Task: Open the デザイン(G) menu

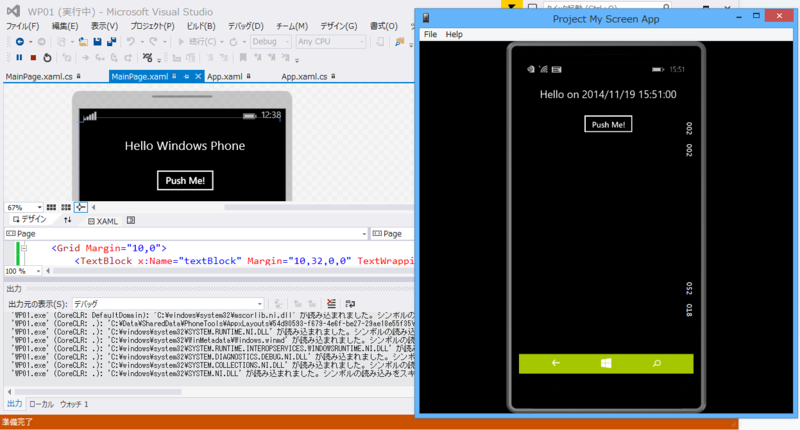Action: click(338, 26)
